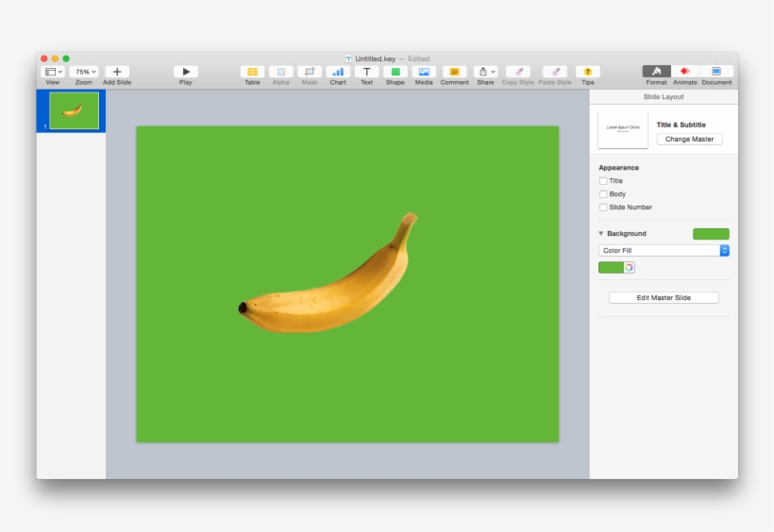This screenshot has height=532, width=774.
Task: Open the Media browser
Action: point(424,72)
